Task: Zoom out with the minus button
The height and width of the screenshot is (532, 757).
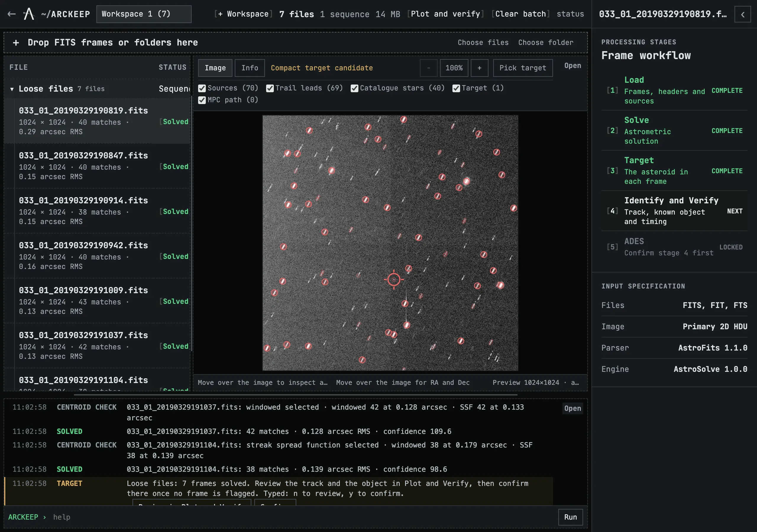Action: 428,68
